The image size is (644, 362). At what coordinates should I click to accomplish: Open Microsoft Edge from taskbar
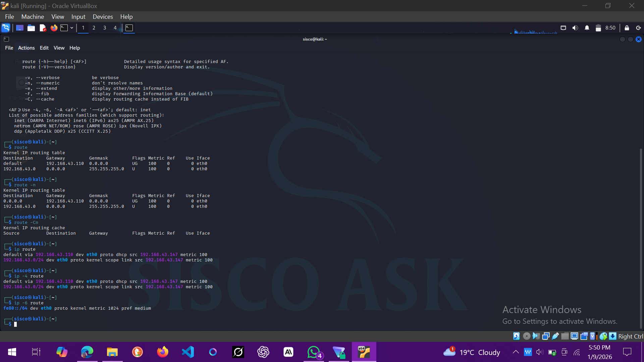pyautogui.click(x=87, y=352)
